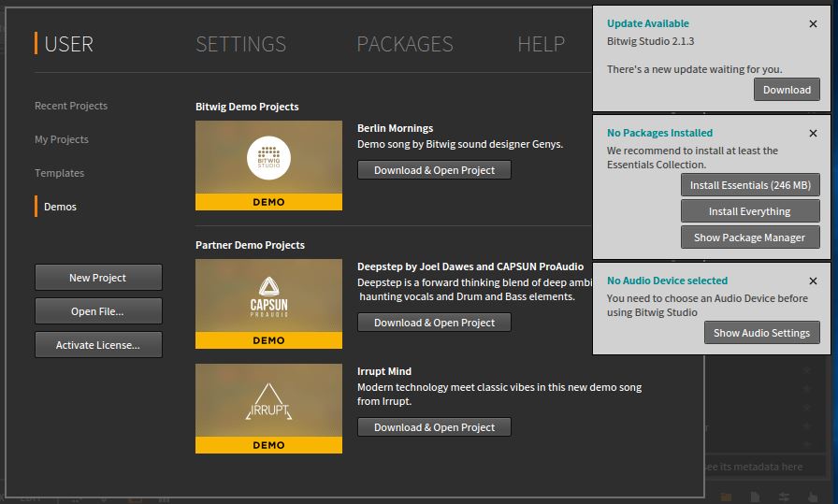Screen dimensions: 838x504
Task: Click the Install Everything button
Action: pyautogui.click(x=750, y=211)
